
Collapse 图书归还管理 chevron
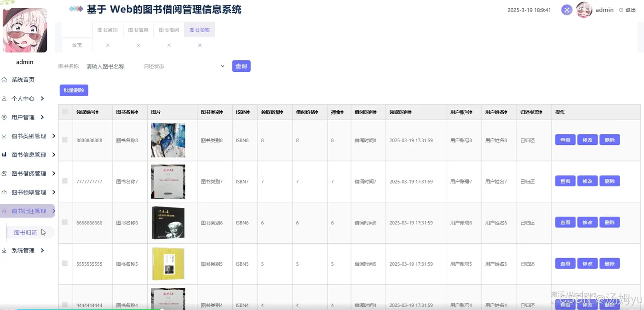point(54,211)
